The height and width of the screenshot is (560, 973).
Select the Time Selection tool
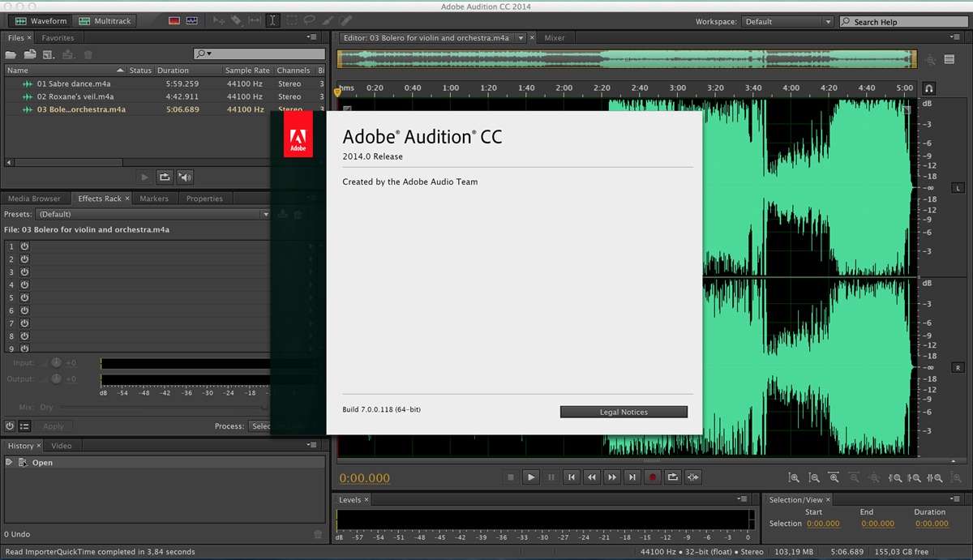coord(273,21)
